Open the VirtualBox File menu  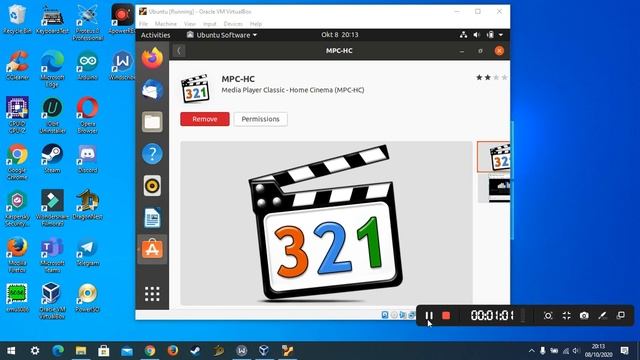[x=143, y=24]
